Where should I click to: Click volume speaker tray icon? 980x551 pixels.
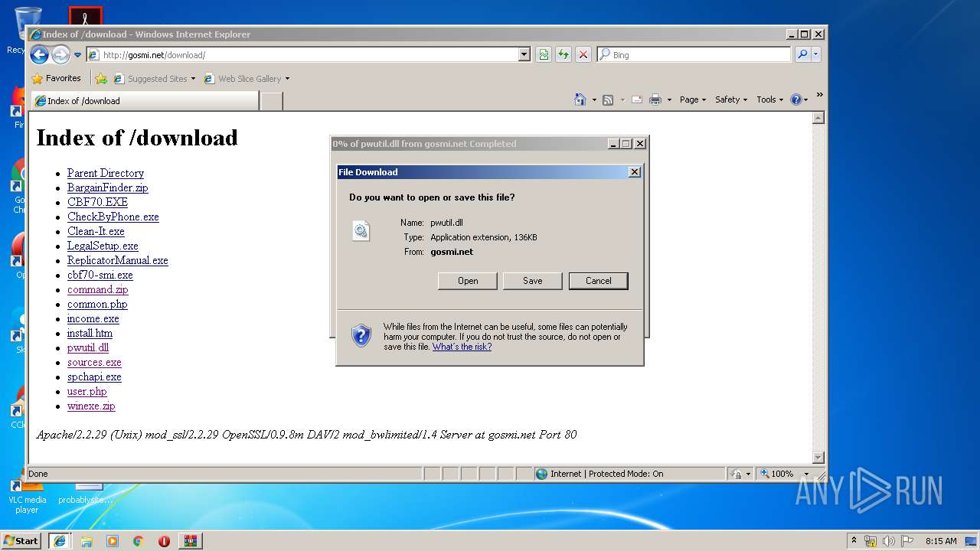point(889,541)
